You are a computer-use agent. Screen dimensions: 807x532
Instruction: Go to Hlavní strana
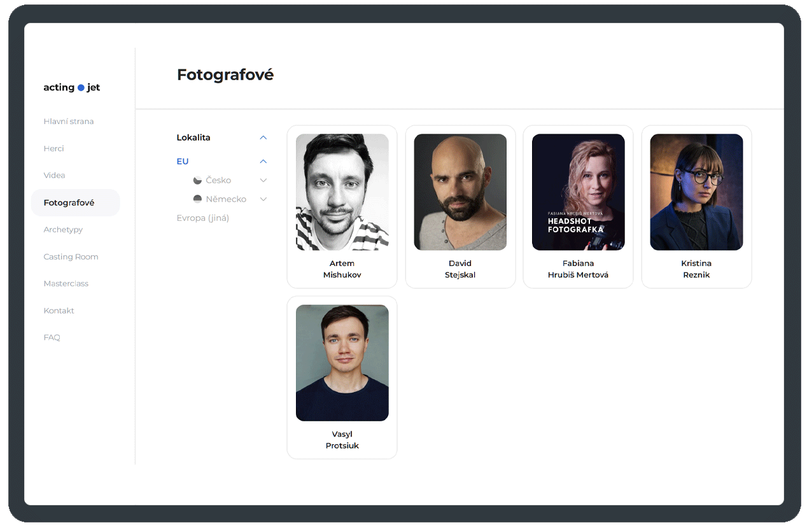(x=69, y=122)
